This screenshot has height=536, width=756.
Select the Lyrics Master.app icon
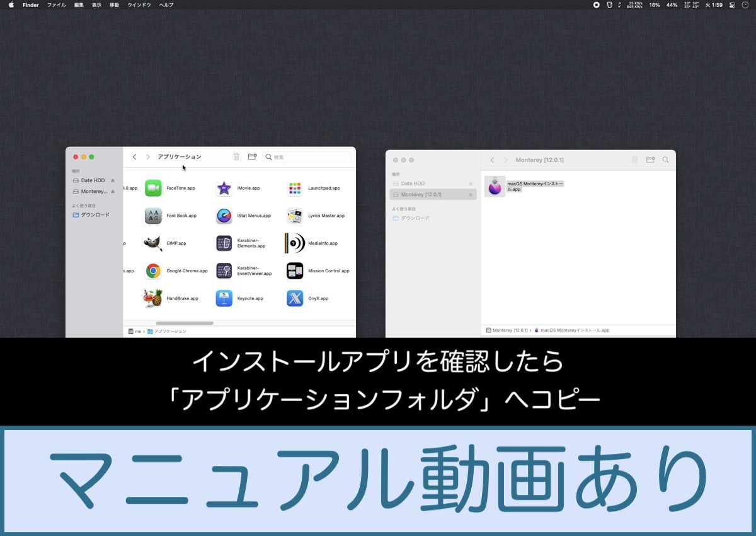pyautogui.click(x=295, y=216)
